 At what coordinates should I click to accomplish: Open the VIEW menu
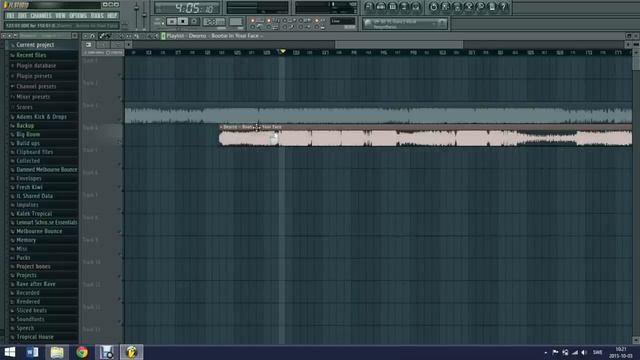pyautogui.click(x=60, y=16)
